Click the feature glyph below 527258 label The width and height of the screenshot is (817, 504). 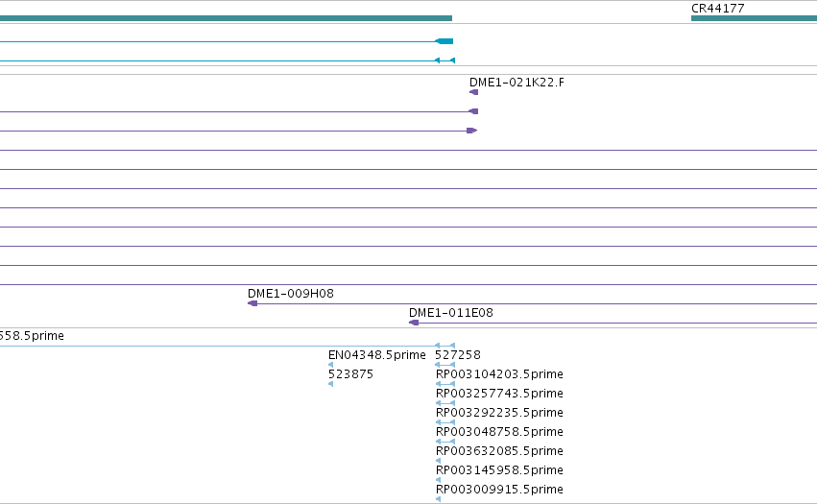click(x=445, y=365)
